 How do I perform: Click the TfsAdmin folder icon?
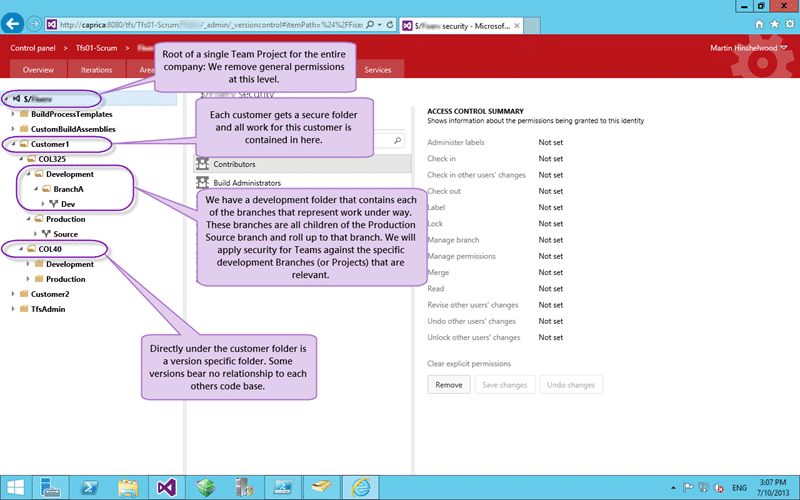click(x=23, y=309)
